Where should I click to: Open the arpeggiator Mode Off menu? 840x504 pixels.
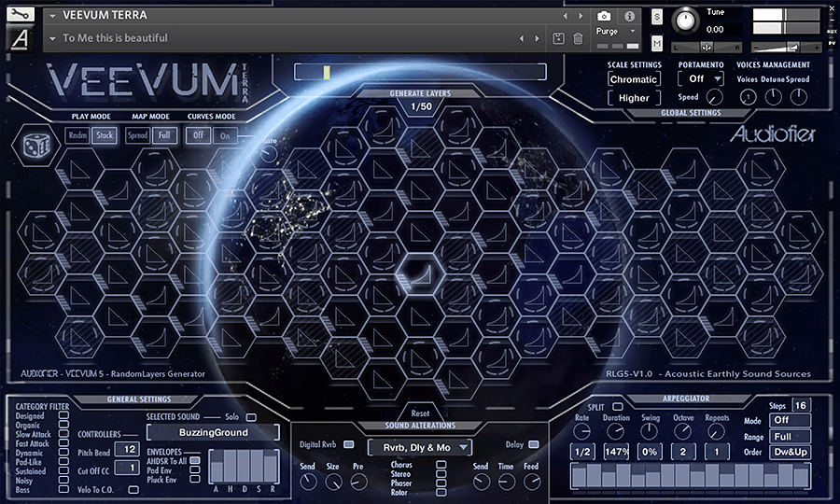[791, 420]
